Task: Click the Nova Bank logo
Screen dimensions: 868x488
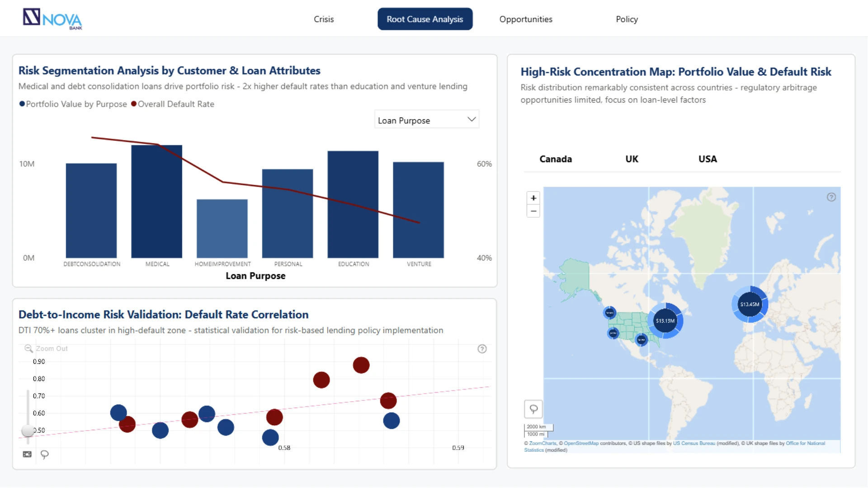Action: pyautogui.click(x=52, y=19)
